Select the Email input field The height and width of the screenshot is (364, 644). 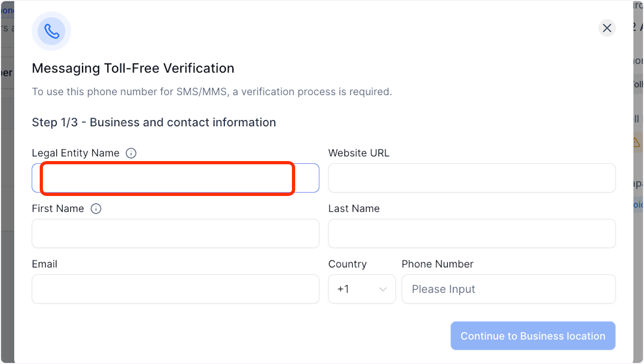[x=175, y=289]
